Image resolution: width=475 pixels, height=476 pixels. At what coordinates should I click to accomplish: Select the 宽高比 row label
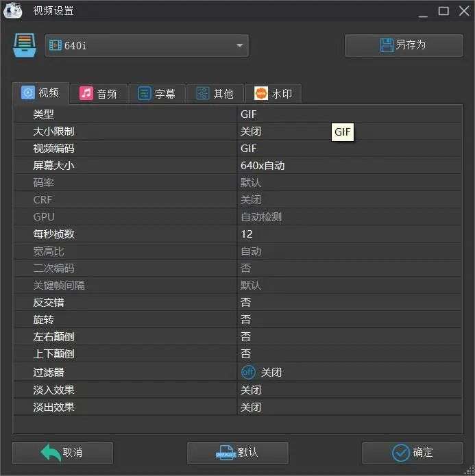coord(49,251)
